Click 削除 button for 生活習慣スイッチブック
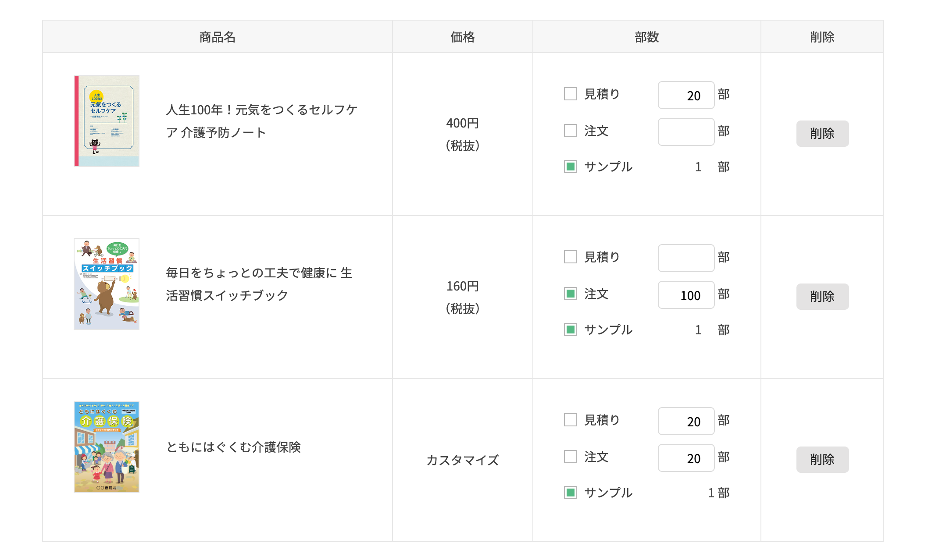 (x=822, y=297)
